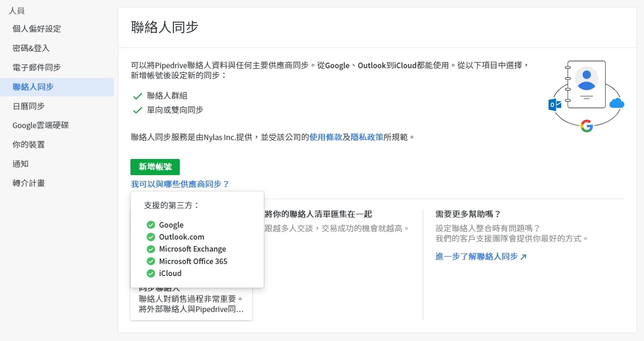Open 個人偏好設定 in the sidebar

click(37, 29)
